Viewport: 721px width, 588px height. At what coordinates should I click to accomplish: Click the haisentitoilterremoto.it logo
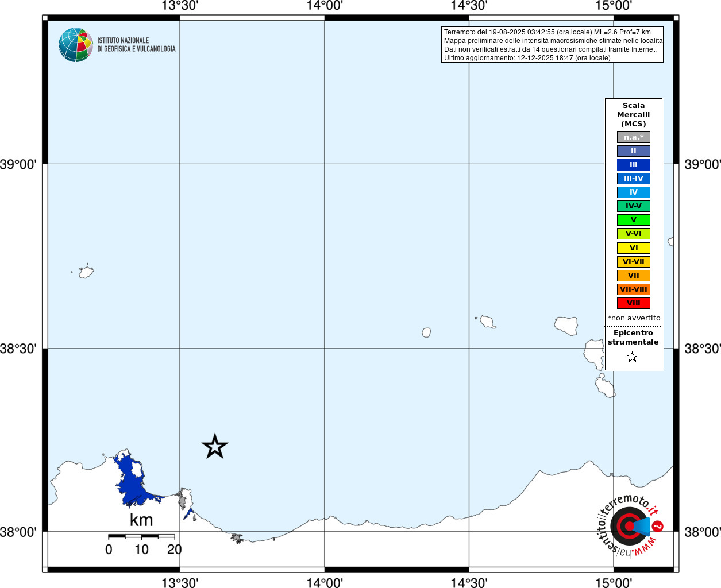(x=630, y=525)
